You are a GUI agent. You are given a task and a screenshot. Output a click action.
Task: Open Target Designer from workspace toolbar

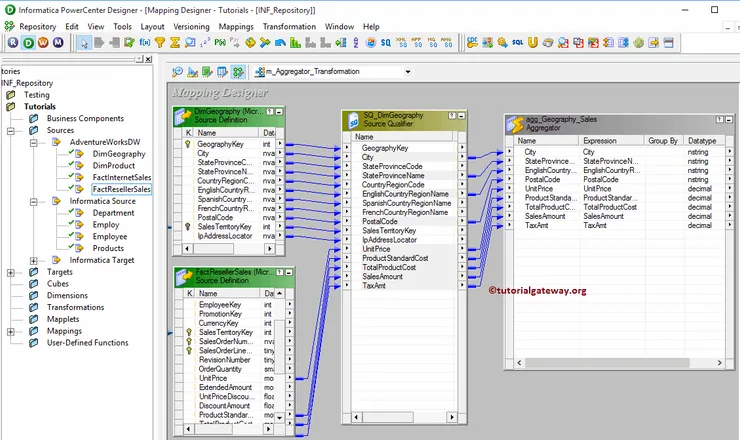tap(193, 72)
